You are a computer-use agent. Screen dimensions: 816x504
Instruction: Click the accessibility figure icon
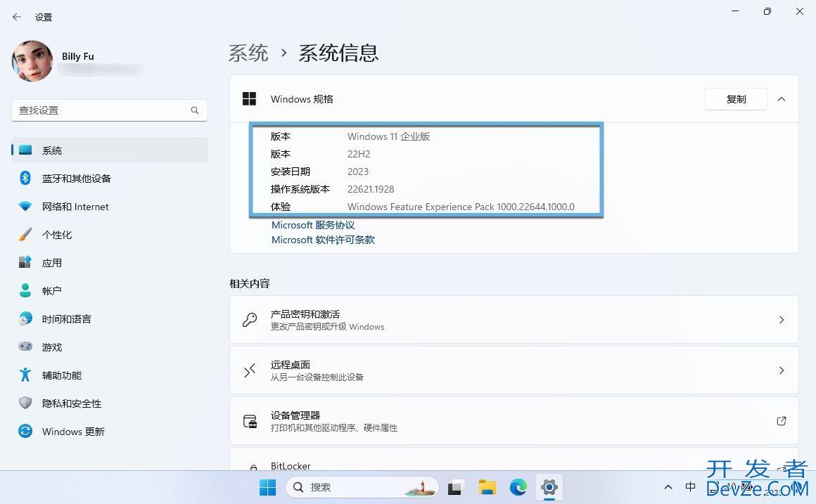[x=25, y=375]
